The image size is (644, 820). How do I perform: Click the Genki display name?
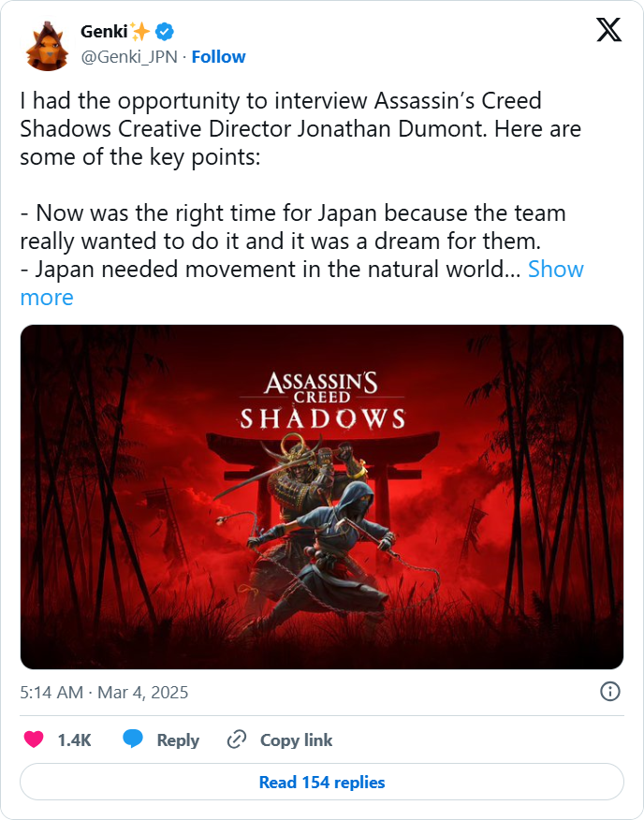(103, 32)
